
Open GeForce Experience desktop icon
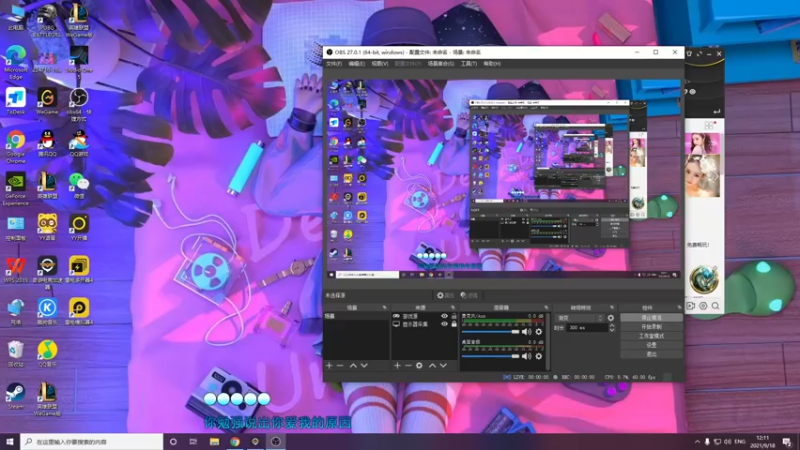tap(16, 189)
